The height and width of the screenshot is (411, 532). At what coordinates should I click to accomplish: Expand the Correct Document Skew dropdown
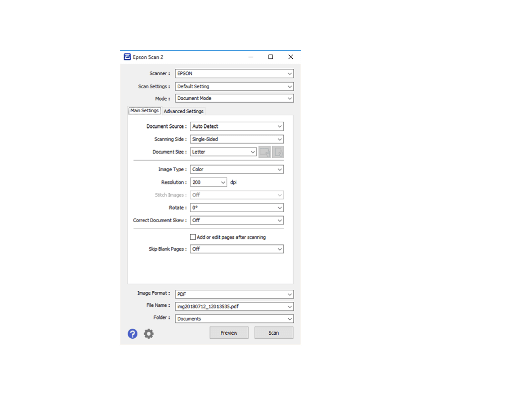pos(237,220)
